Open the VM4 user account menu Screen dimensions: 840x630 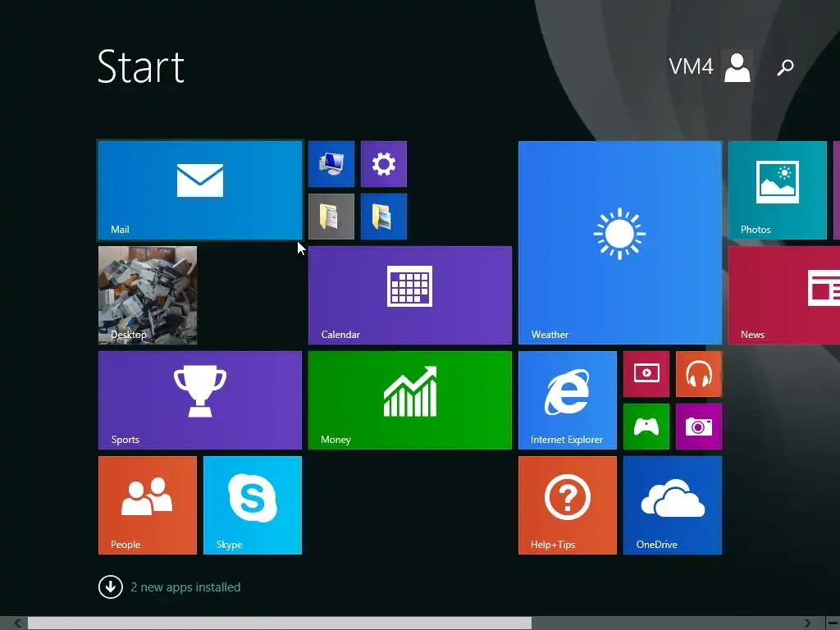pos(710,67)
